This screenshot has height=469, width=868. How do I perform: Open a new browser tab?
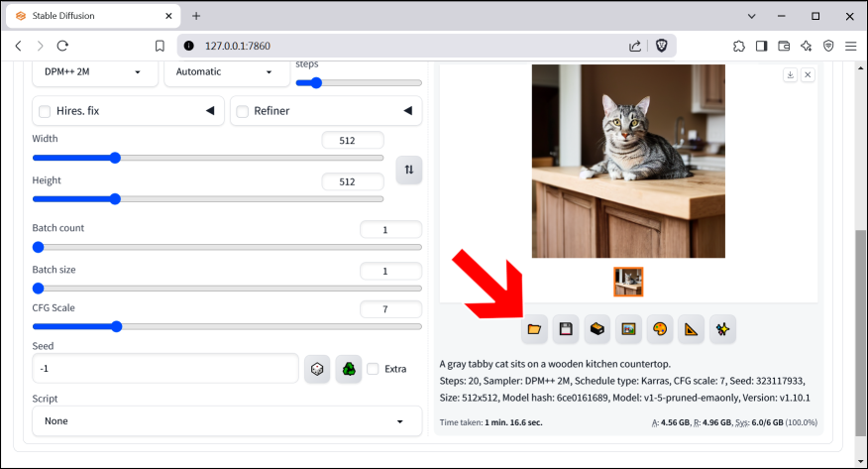point(196,16)
